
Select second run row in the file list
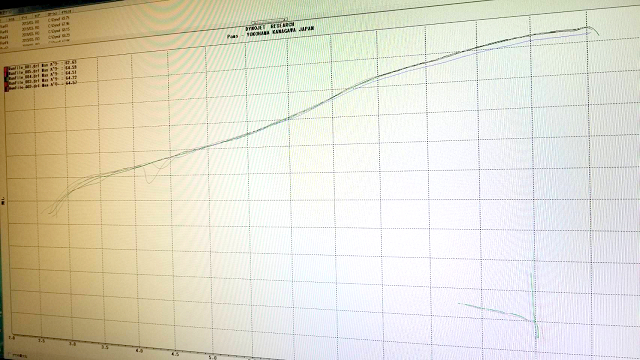coord(36,28)
